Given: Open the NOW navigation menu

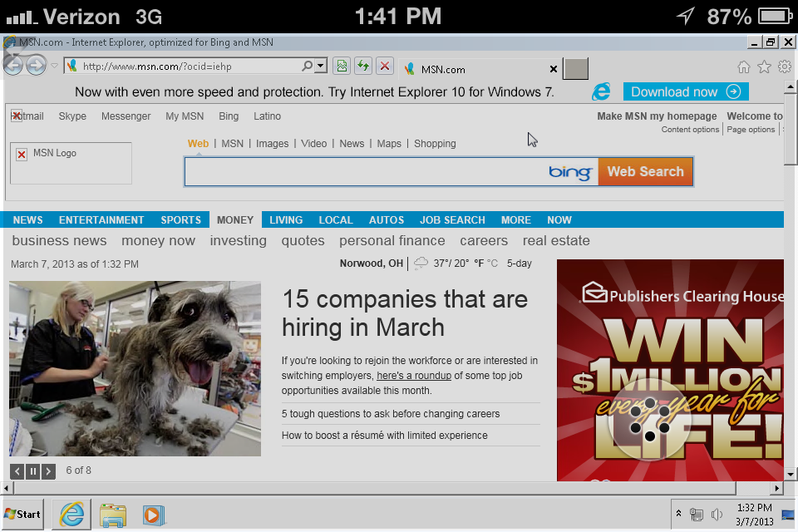Looking at the screenshot, I should 559,220.
